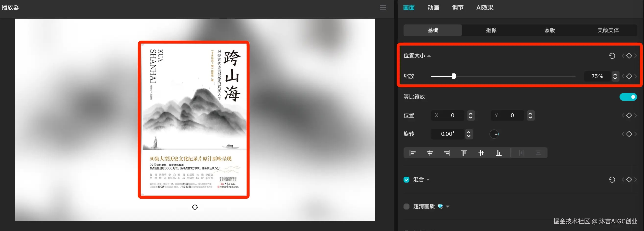Click the position Y input field
The image size is (644, 231).
[507, 115]
